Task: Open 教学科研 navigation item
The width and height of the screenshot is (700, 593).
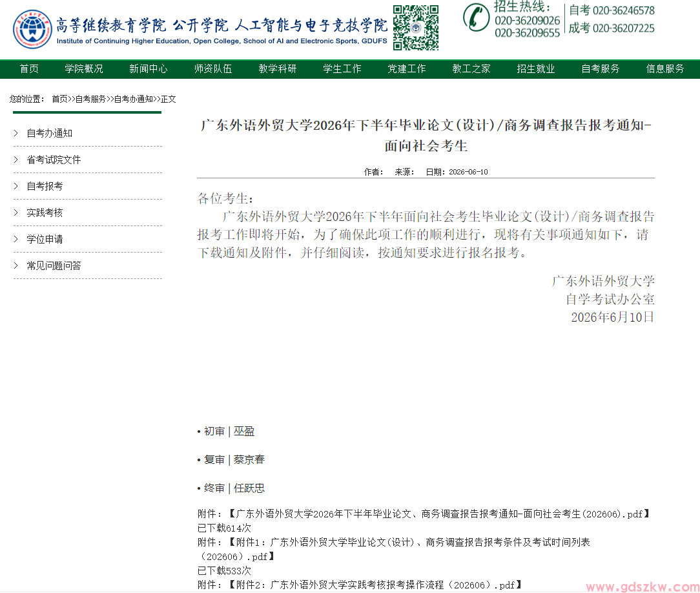Action: point(278,68)
